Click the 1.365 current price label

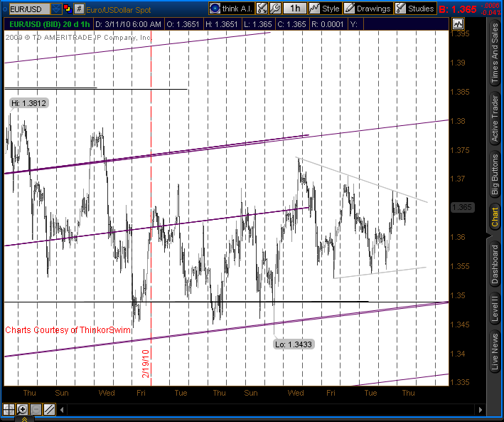point(462,207)
